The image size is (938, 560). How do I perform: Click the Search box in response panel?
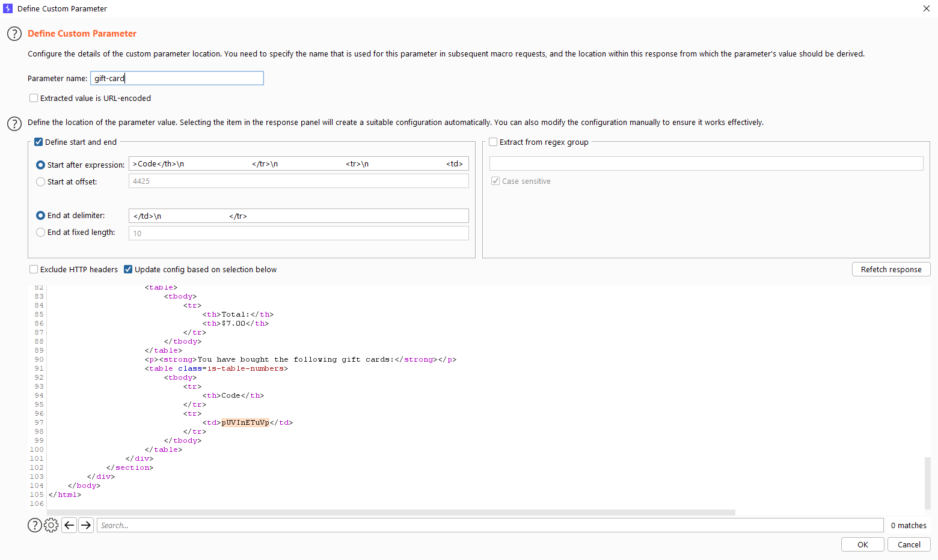(x=490, y=525)
